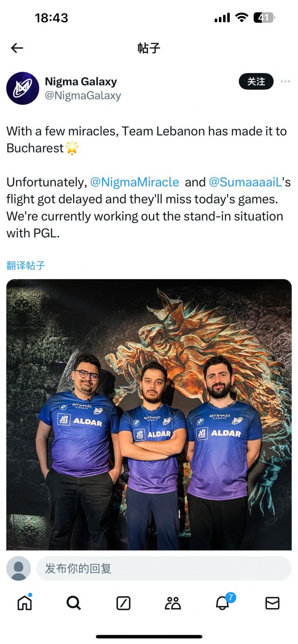Open the Nigma Galaxy profile avatar

coord(23,88)
